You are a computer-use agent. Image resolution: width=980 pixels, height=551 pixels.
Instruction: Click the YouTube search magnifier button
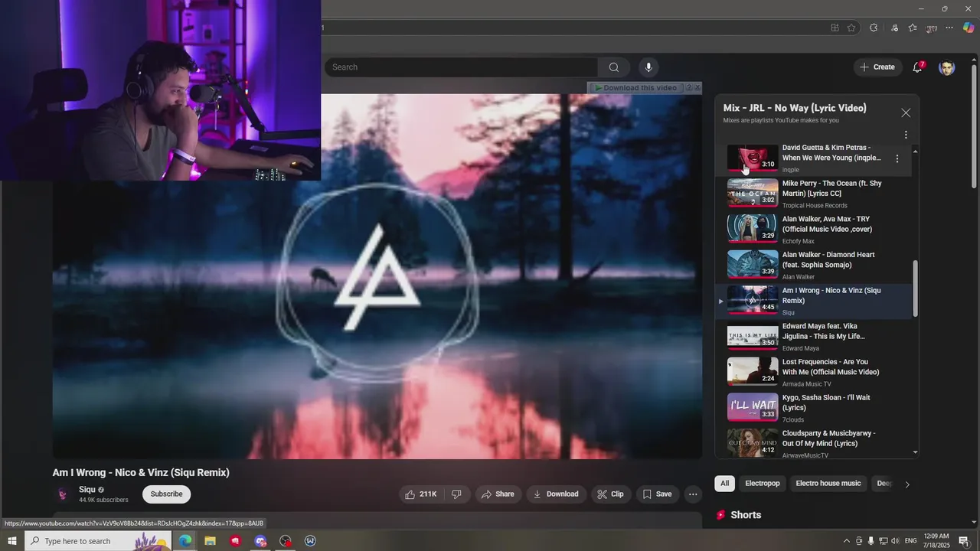[613, 67]
